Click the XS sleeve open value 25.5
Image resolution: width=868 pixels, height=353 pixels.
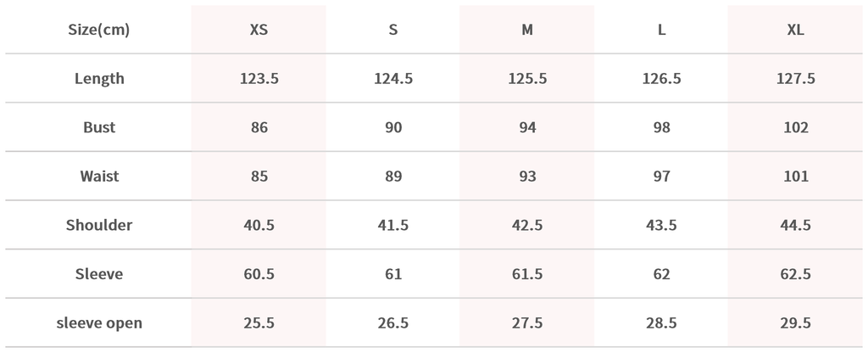[259, 323]
